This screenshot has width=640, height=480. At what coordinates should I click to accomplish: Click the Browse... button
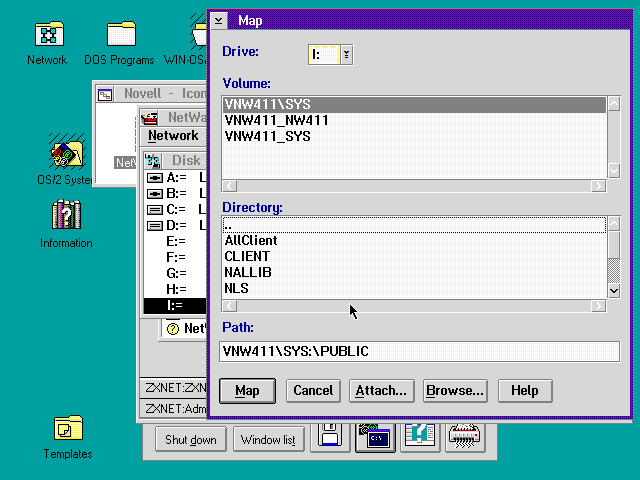click(x=455, y=391)
